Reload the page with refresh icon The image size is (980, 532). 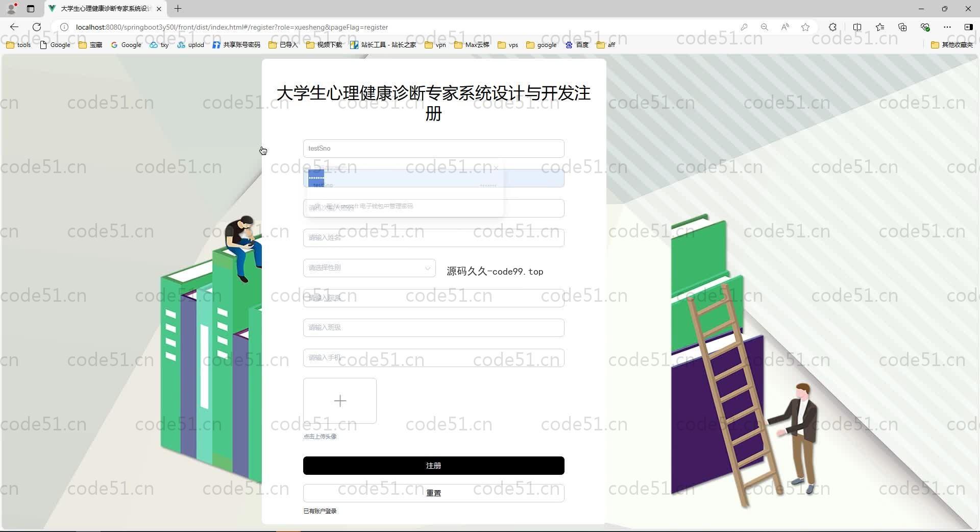pyautogui.click(x=37, y=27)
